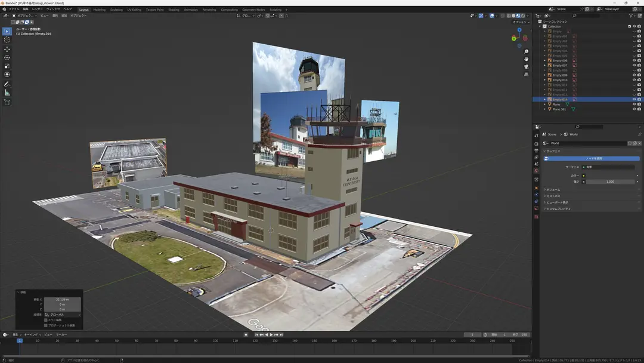Screen dimensions: 644x363
Task: Hide Empty.006 in viewport via its eye icon
Action: click(634, 60)
